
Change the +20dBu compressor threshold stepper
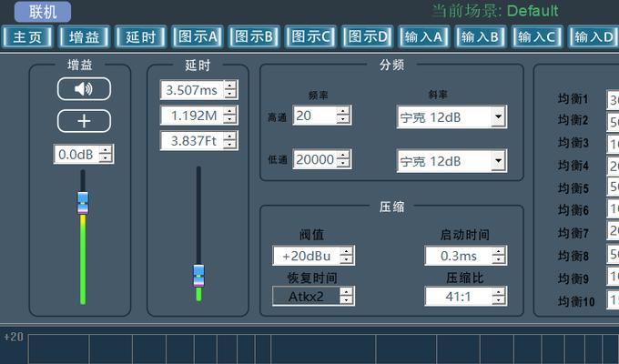click(346, 257)
